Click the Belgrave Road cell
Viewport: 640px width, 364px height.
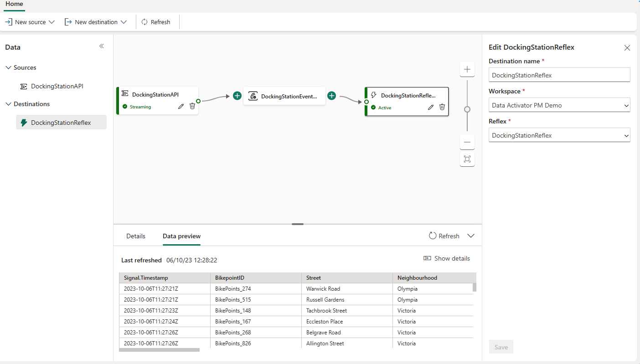click(347, 333)
